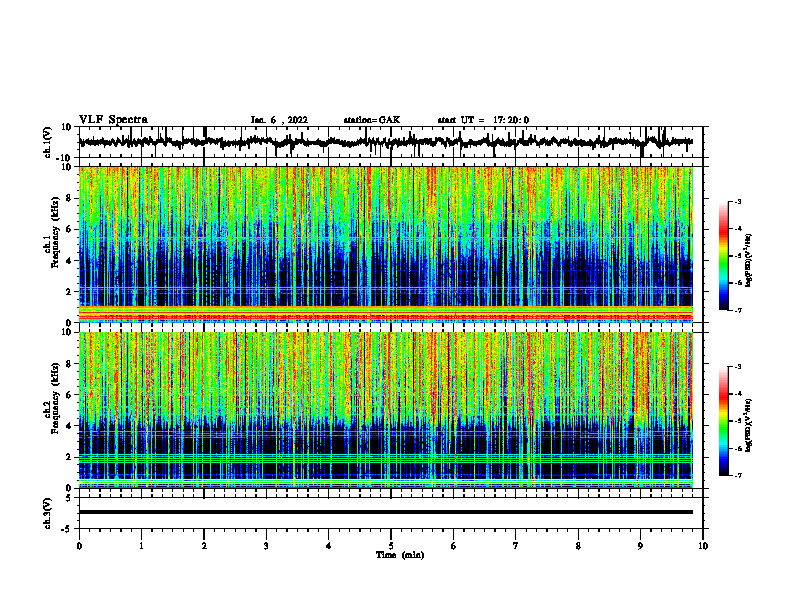This screenshot has height=612, width=792.
Task: Click the "9" tick on the time axis
Action: coord(640,546)
